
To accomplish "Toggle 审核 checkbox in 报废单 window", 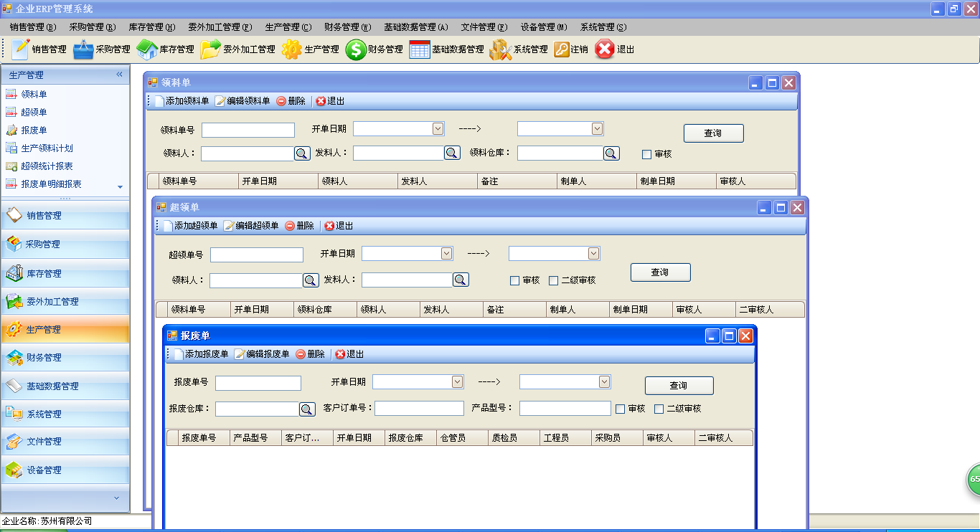I will (x=621, y=409).
